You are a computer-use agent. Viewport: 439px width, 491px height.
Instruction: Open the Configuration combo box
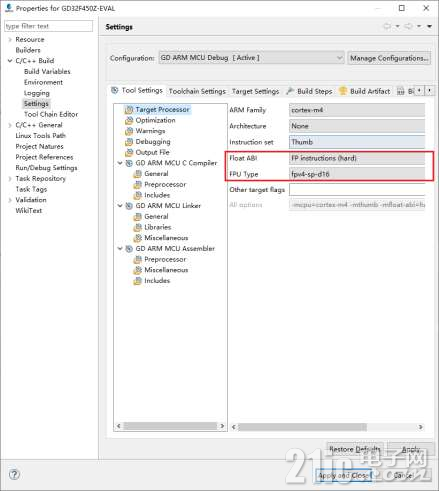(x=251, y=58)
